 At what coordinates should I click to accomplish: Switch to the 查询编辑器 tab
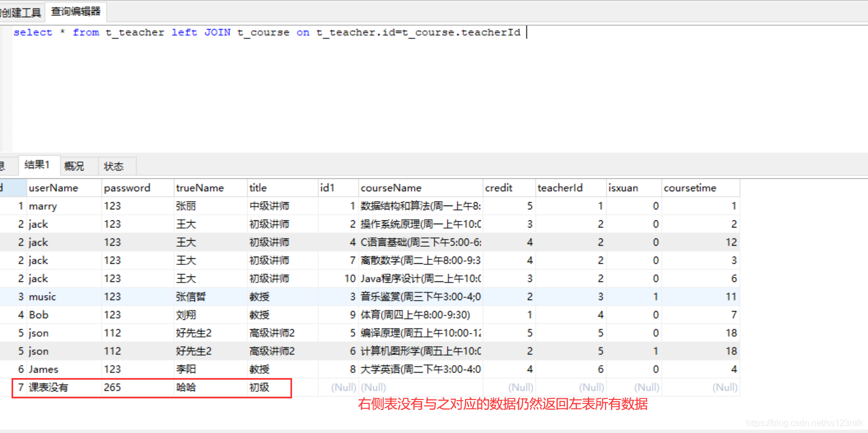coord(76,12)
